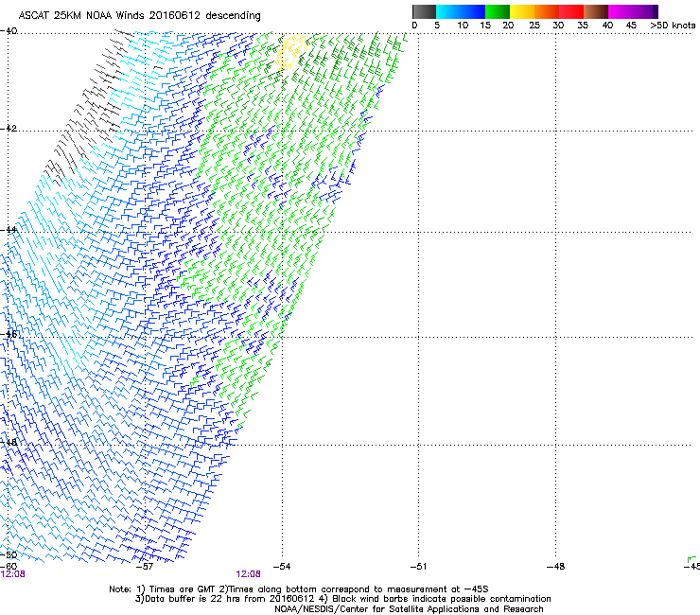This screenshot has width=700, height=615.
Task: Click the '>50 knots' legend label
Action: pyautogui.click(x=673, y=26)
